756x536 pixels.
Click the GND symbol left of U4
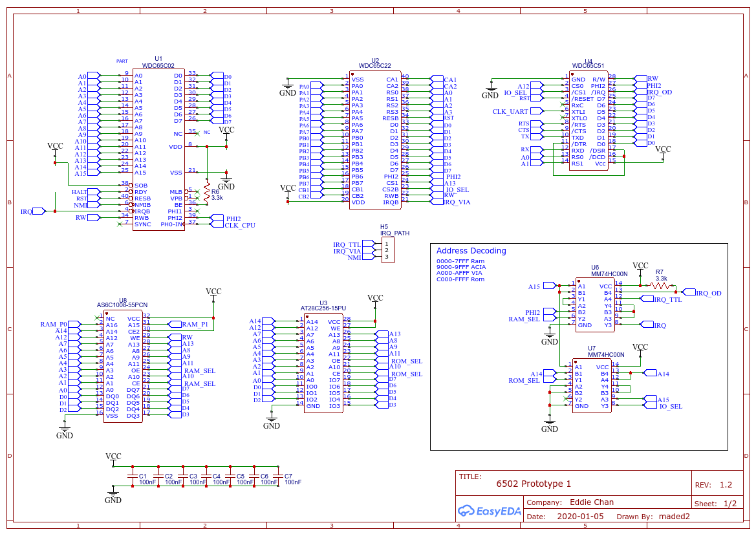click(490, 92)
